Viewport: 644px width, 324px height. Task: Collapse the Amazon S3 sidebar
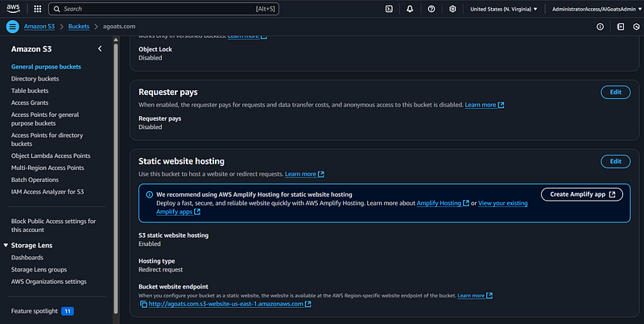(100, 49)
